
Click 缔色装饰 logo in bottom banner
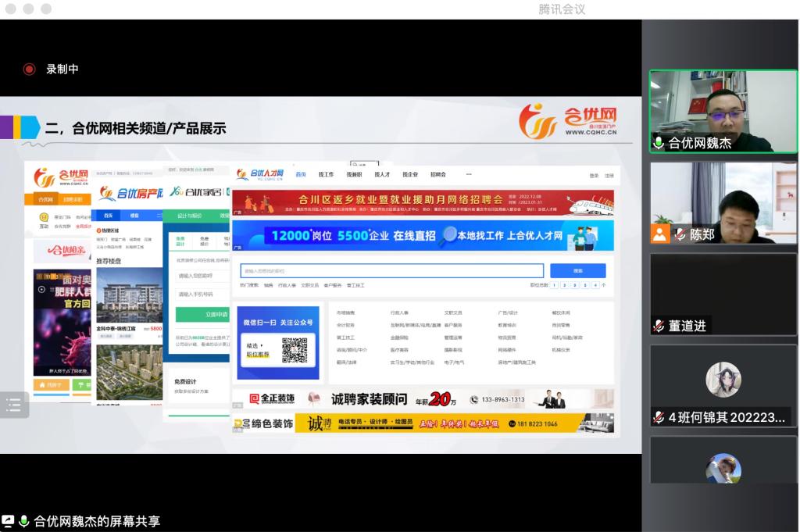[263, 423]
